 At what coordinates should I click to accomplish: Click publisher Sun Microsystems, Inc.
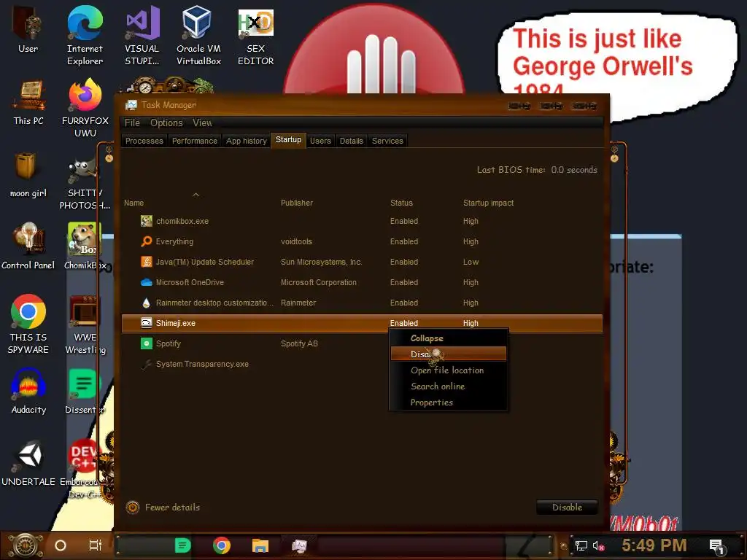click(x=322, y=262)
